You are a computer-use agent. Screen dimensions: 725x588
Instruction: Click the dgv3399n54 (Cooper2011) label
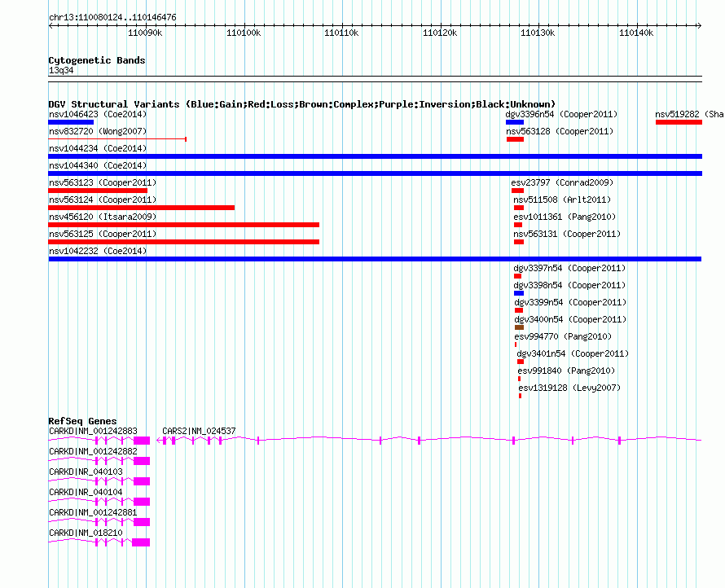pyautogui.click(x=570, y=302)
